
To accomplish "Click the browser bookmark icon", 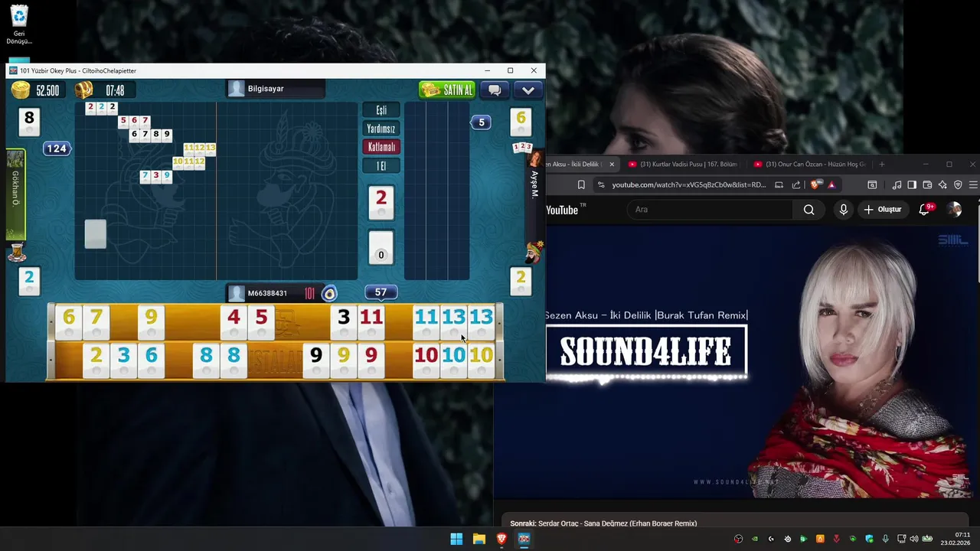I will click(x=581, y=184).
